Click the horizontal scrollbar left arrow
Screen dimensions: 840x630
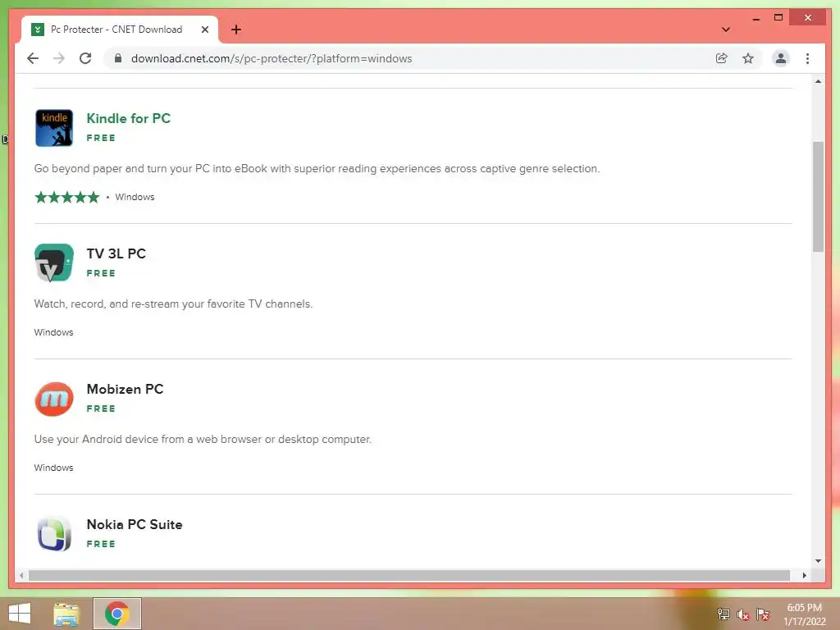[x=21, y=575]
